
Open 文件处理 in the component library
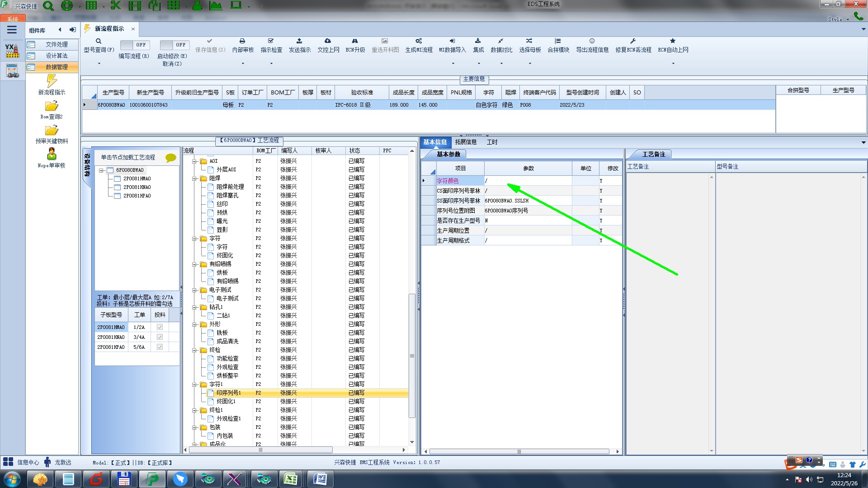pyautogui.click(x=56, y=44)
